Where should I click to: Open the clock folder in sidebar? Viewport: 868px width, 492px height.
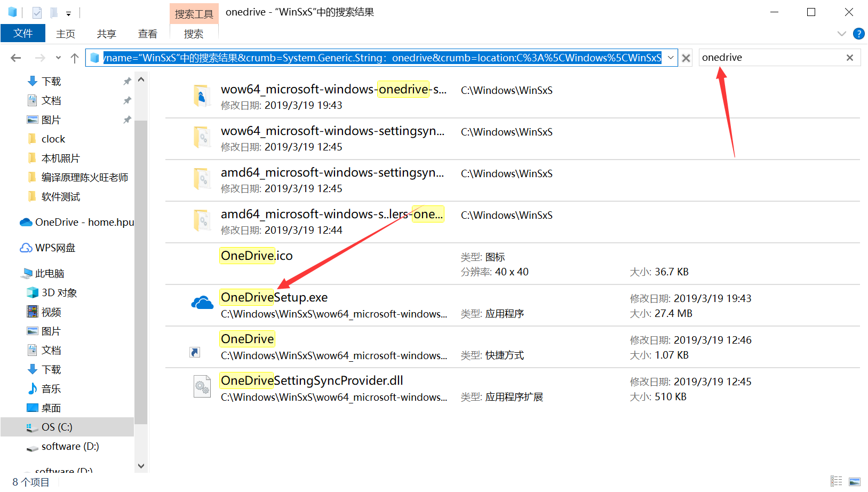click(53, 139)
